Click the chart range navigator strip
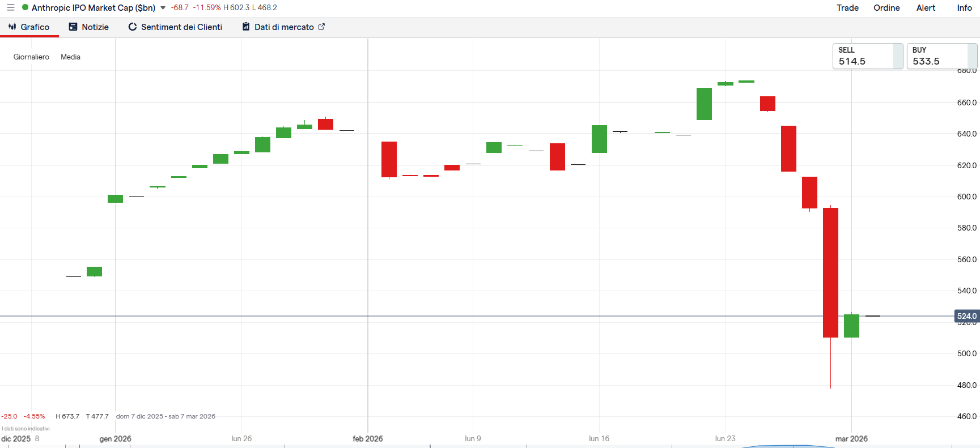 point(490,446)
